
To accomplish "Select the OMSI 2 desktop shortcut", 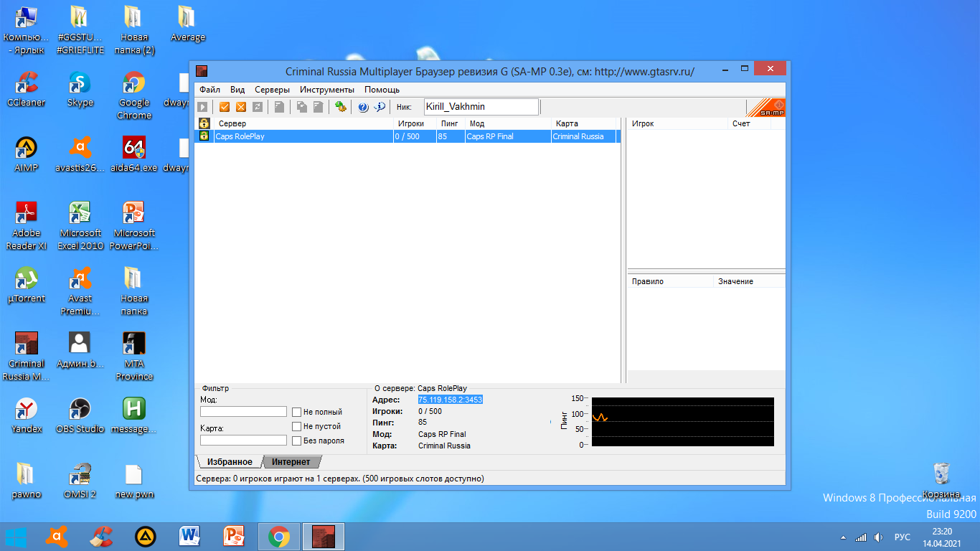I will pyautogui.click(x=80, y=481).
